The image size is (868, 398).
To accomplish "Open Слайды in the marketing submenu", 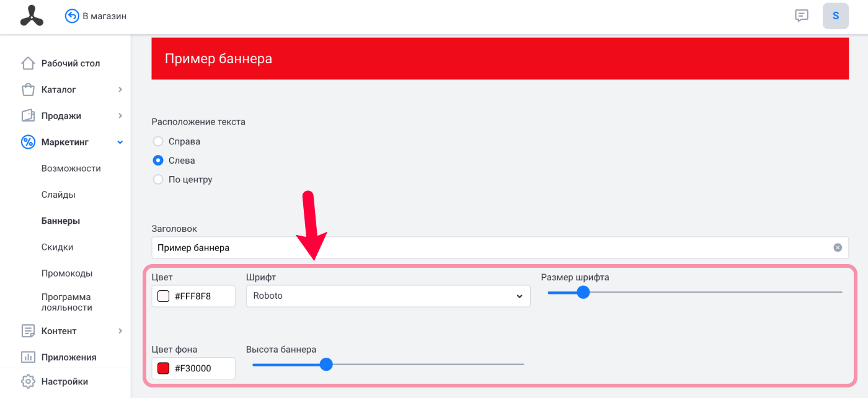I will (x=58, y=195).
